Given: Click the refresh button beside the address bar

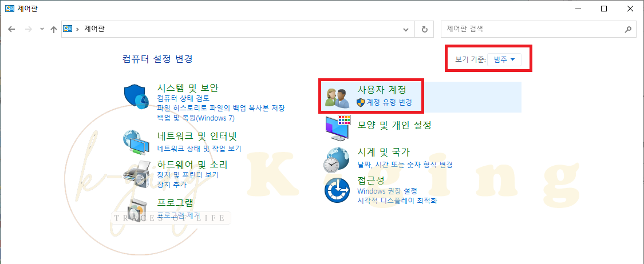Looking at the screenshot, I should [425, 30].
